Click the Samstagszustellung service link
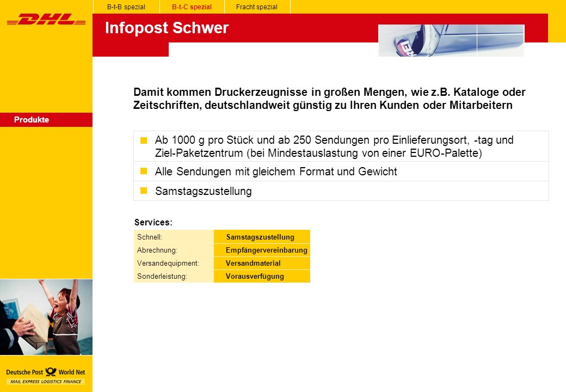This screenshot has height=392, width=566. pyautogui.click(x=262, y=237)
